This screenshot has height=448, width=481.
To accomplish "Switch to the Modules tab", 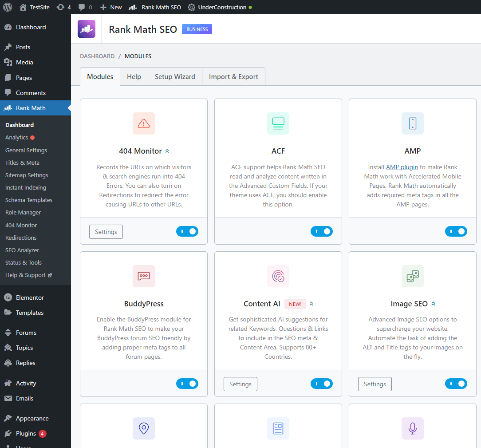I will (100, 77).
